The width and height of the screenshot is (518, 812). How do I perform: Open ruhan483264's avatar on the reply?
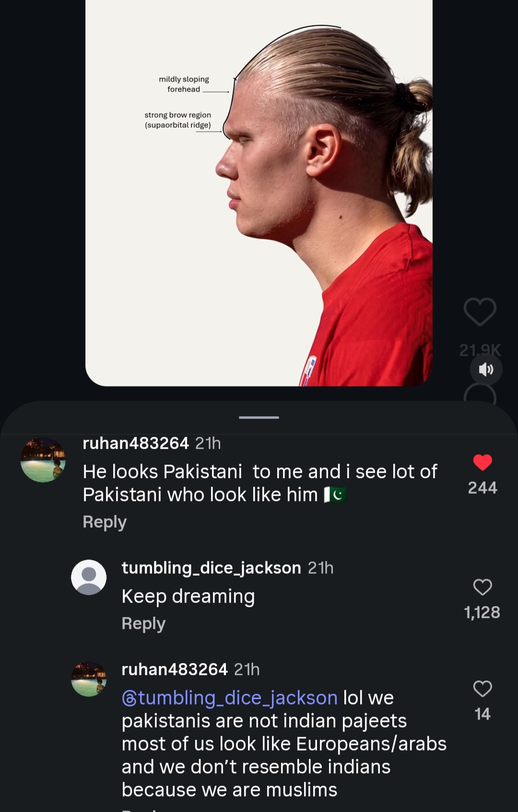pyautogui.click(x=89, y=679)
